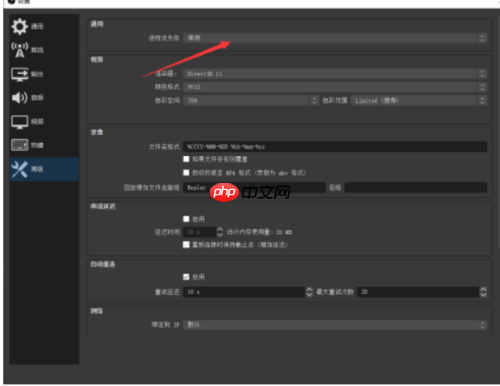This screenshot has height=386, width=500.
Task: Decrease the retry delay with the down arrow
Action: click(x=309, y=295)
